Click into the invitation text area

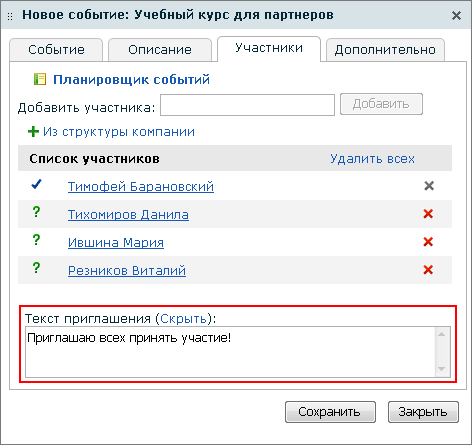230,352
